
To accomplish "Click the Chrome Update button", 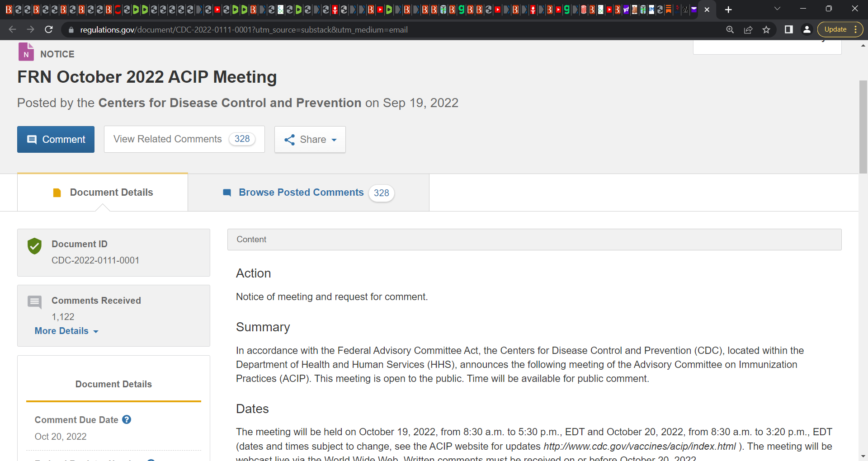I will pos(835,29).
